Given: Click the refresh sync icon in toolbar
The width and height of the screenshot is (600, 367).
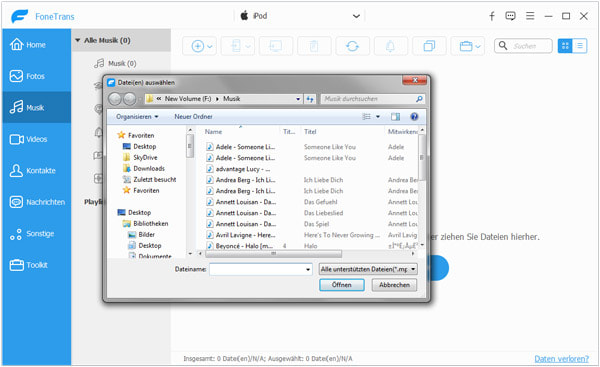Looking at the screenshot, I should [x=352, y=46].
